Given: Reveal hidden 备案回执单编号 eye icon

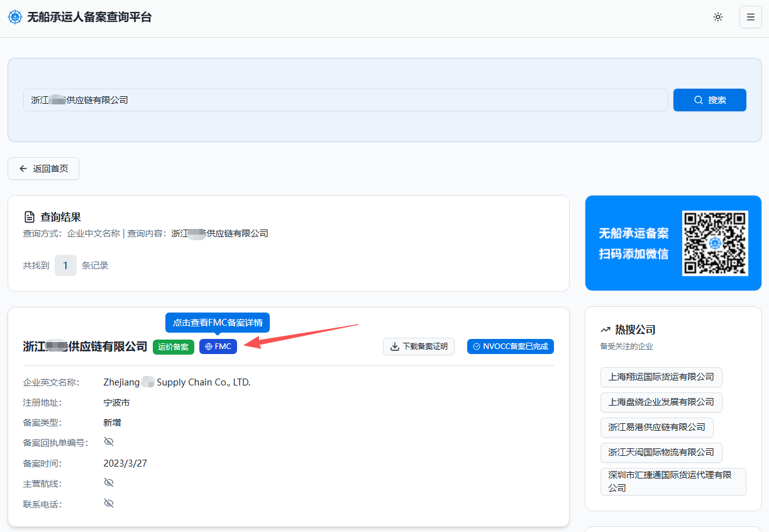Looking at the screenshot, I should (x=109, y=442).
